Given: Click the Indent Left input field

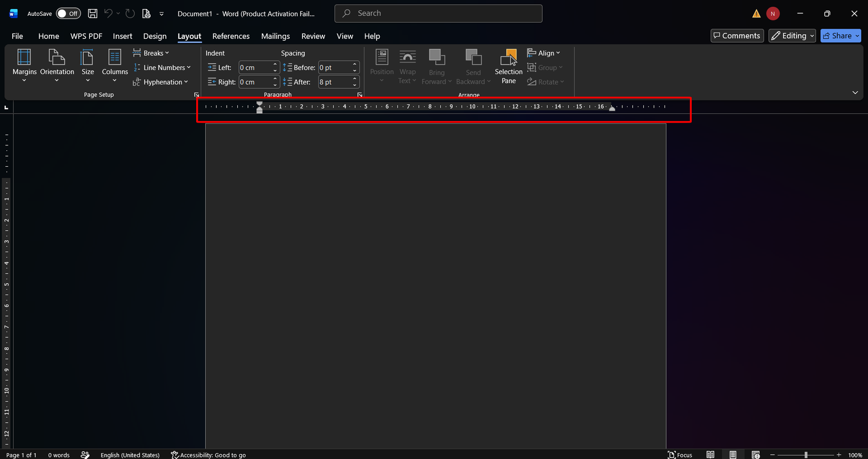Looking at the screenshot, I should [255, 67].
